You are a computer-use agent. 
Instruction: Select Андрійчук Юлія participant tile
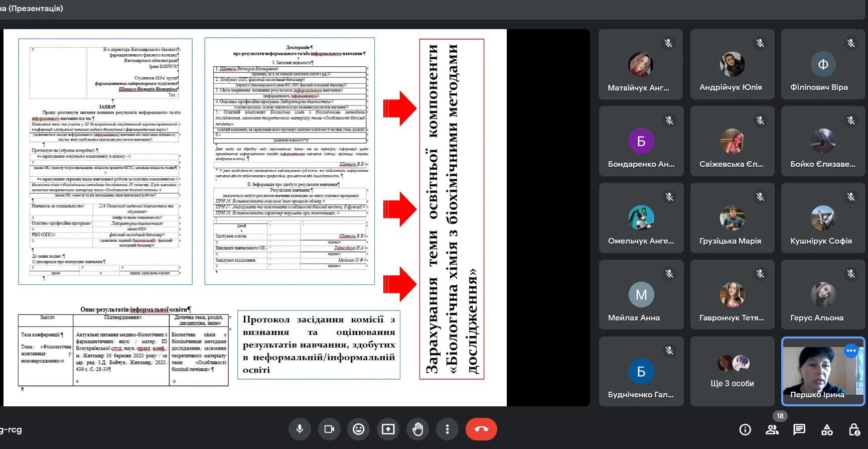[x=732, y=64]
